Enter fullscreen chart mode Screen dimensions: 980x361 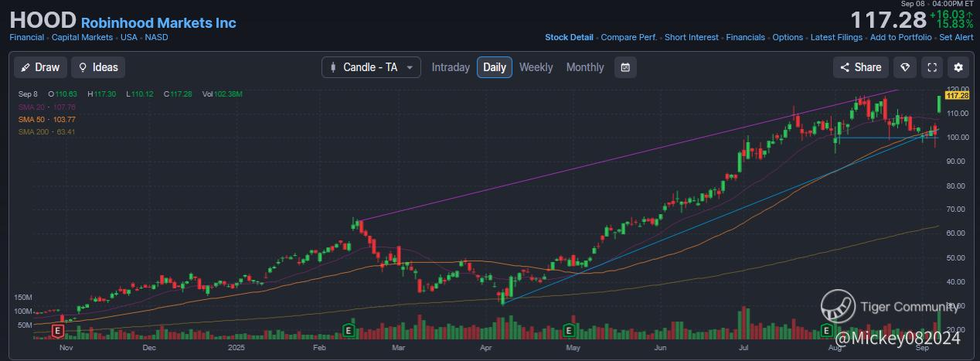932,67
